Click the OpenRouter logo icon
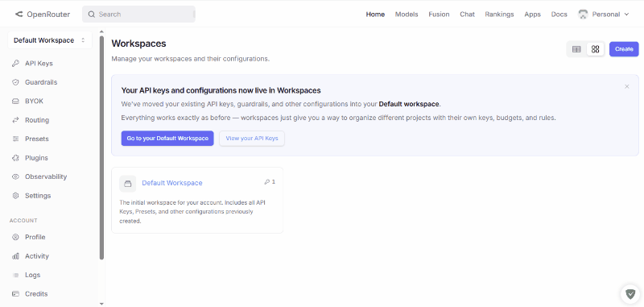The width and height of the screenshot is (644, 307). pyautogui.click(x=19, y=14)
